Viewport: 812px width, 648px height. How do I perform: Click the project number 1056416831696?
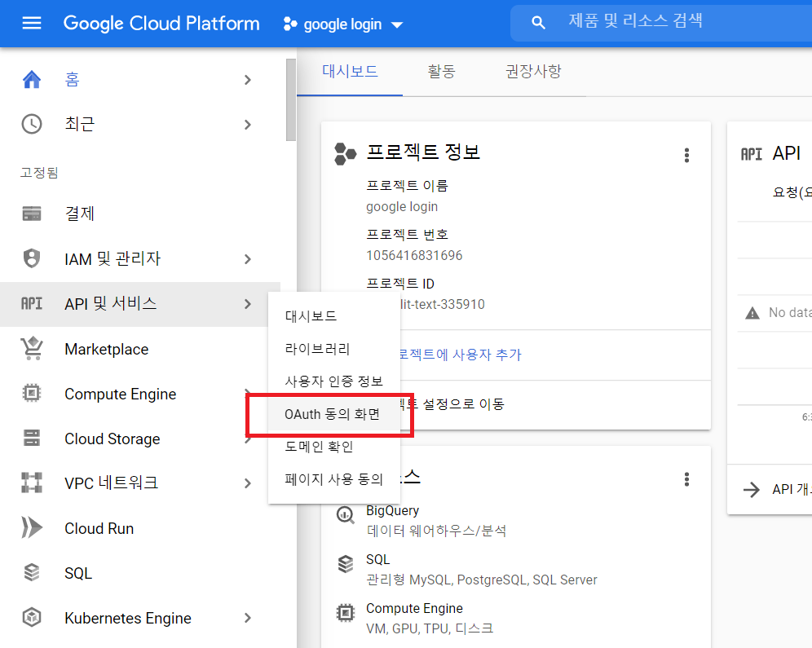[x=414, y=255]
